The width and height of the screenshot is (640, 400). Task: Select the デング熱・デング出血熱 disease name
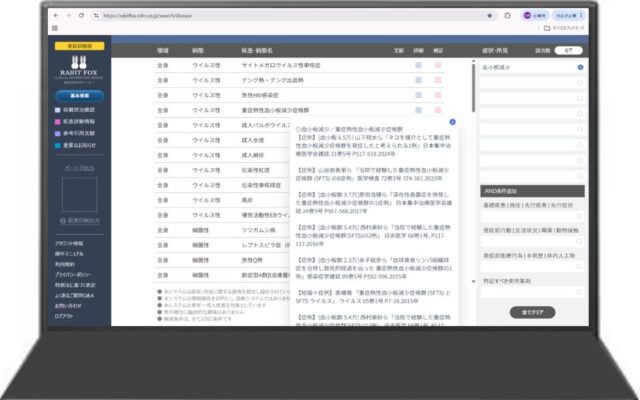(272, 80)
